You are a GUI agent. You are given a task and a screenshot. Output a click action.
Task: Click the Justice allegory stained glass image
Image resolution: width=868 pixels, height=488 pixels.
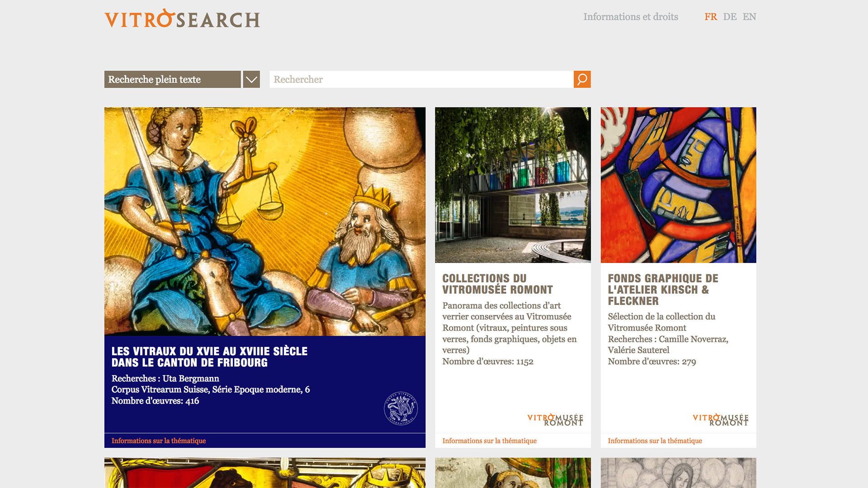point(265,221)
